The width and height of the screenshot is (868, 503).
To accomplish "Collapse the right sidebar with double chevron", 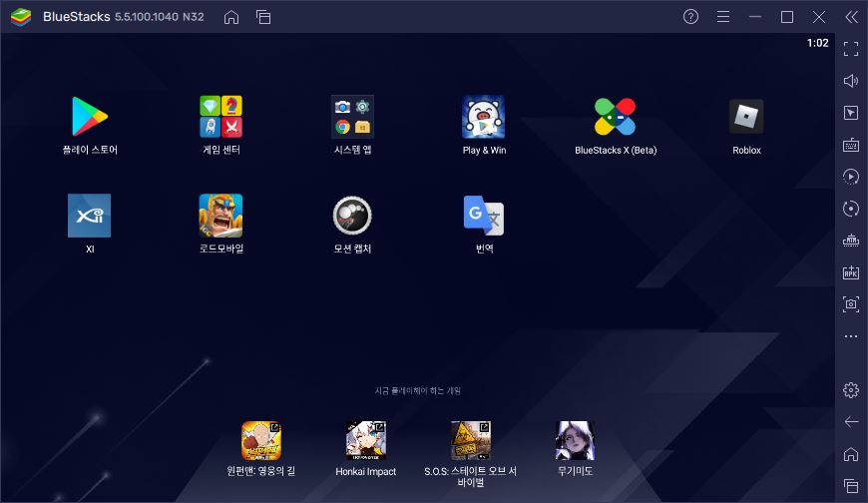I will [851, 17].
